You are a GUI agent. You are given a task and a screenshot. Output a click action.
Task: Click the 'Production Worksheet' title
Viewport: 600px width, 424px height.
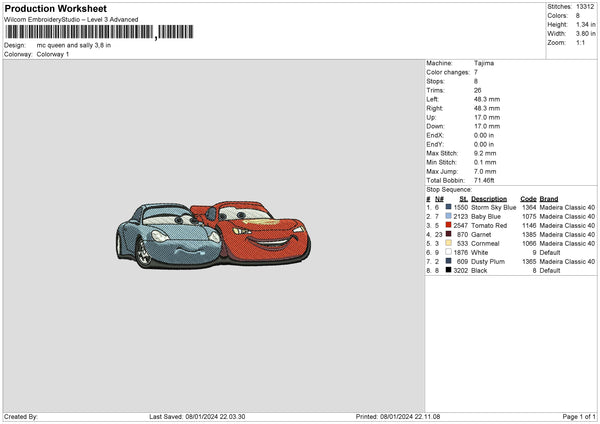55,8
